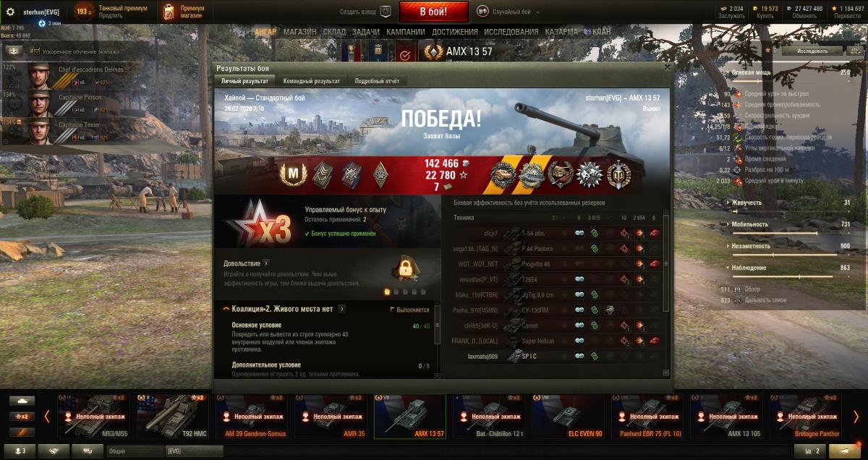The height and width of the screenshot is (460, 868).
Task: Toggle accelerated crew training checkbox
Action: tap(38, 52)
